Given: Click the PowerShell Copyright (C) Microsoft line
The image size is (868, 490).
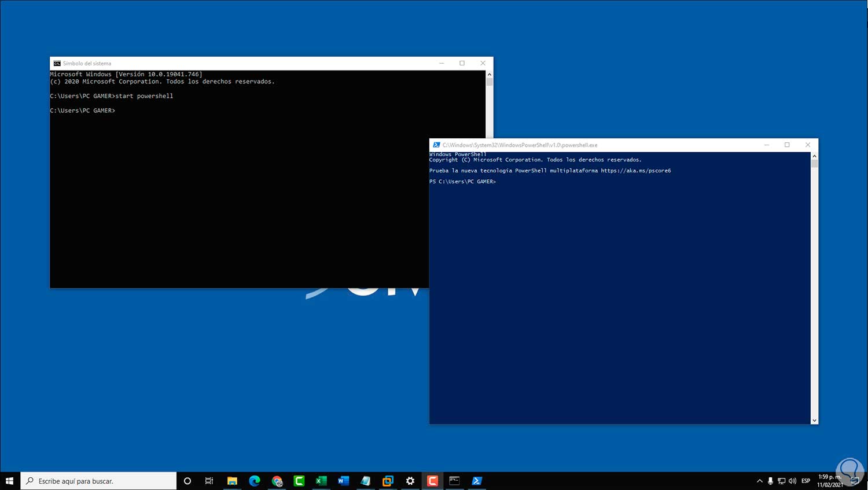Looking at the screenshot, I should 535,160.
